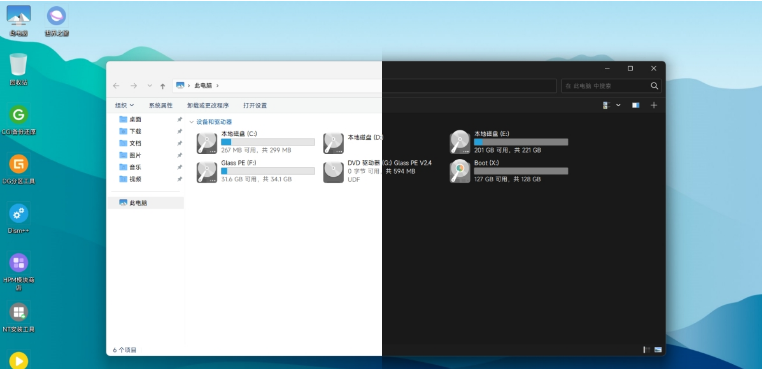
Task: Expand chevron before 此电脑 in address bar
Action: click(x=189, y=86)
